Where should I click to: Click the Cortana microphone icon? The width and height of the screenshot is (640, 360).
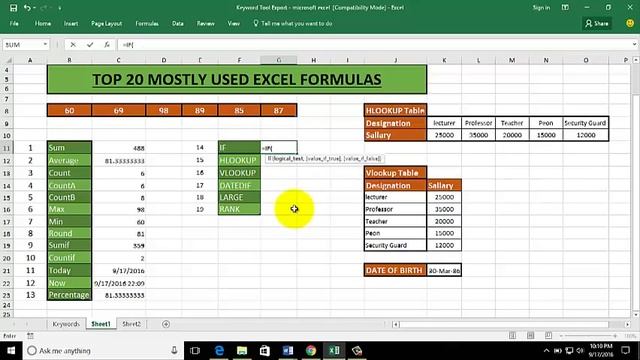point(174,351)
